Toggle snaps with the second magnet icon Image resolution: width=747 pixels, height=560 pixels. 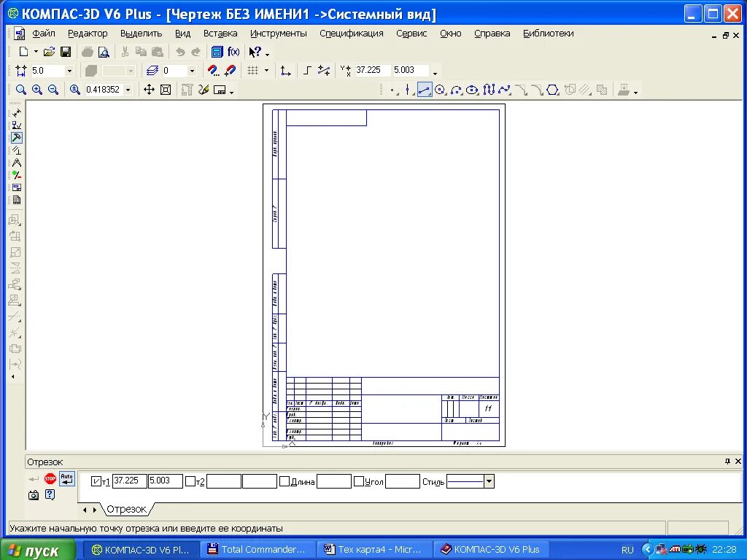230,71
